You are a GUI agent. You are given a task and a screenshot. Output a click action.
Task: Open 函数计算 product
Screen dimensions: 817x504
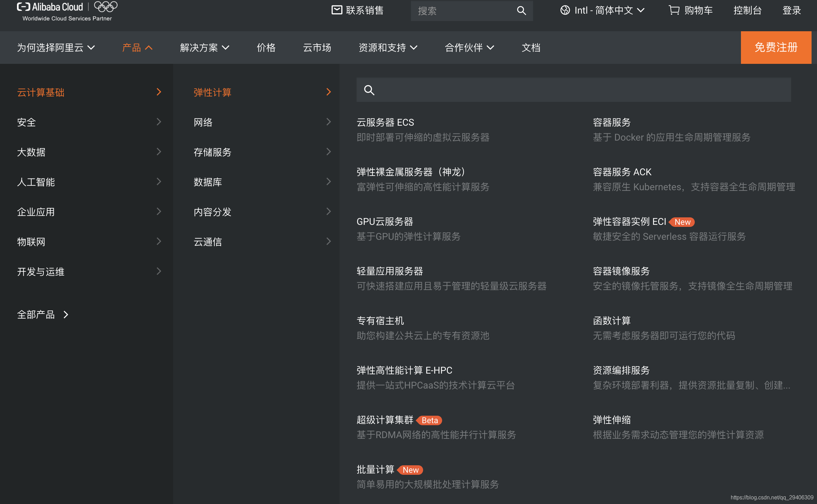612,321
